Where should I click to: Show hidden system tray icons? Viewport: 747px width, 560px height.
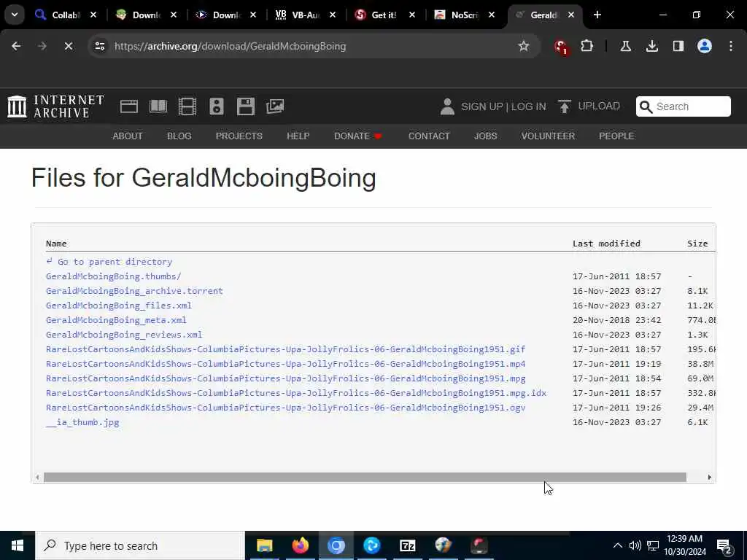point(617,545)
